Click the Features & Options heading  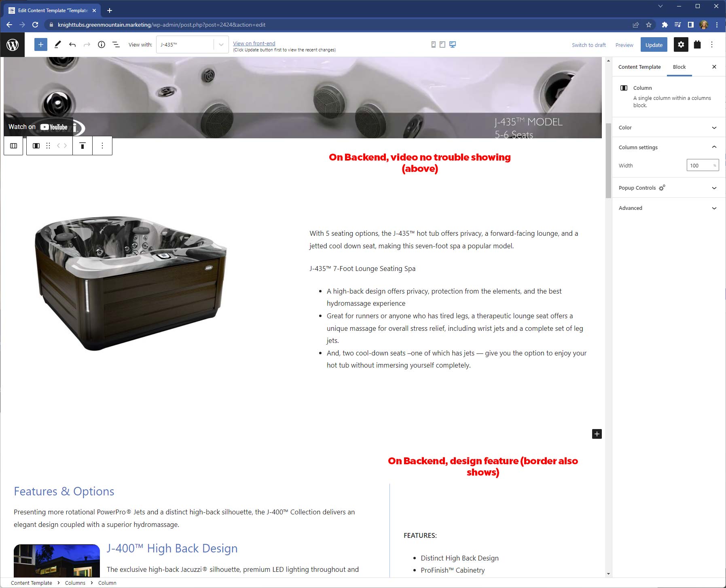coord(64,491)
